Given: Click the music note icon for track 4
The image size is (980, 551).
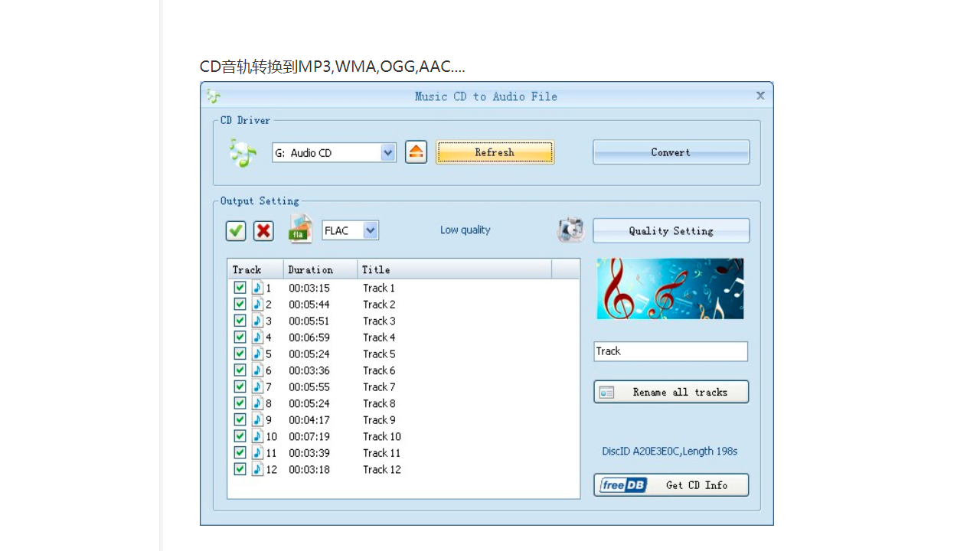Looking at the screenshot, I should (257, 337).
